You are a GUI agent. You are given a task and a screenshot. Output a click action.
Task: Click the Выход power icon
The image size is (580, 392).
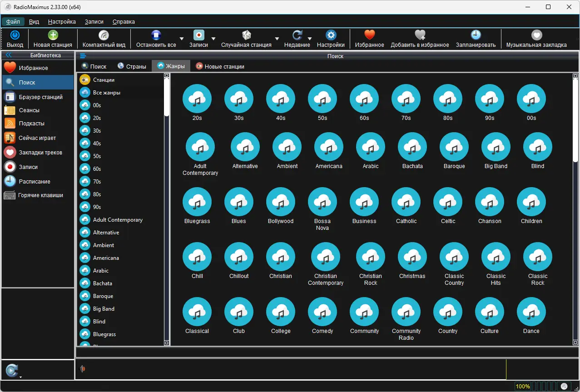tap(15, 35)
